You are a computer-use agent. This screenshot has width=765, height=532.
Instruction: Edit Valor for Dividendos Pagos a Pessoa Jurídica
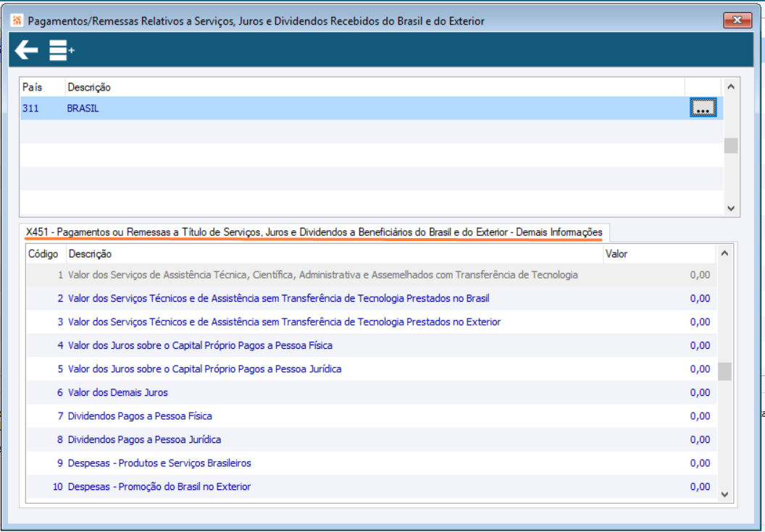pyautogui.click(x=659, y=439)
